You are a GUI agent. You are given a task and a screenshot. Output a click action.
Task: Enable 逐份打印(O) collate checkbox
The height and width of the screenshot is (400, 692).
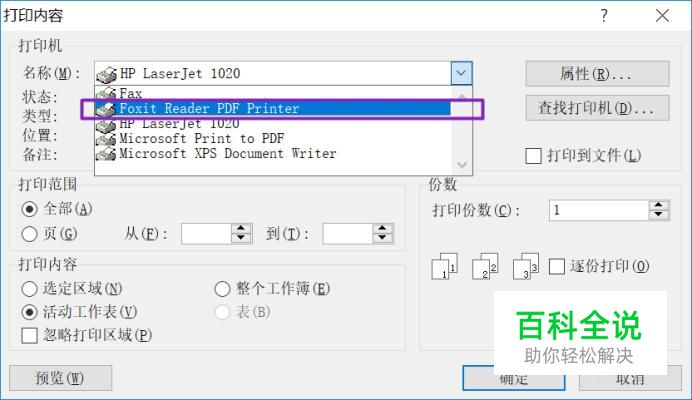[x=557, y=266]
